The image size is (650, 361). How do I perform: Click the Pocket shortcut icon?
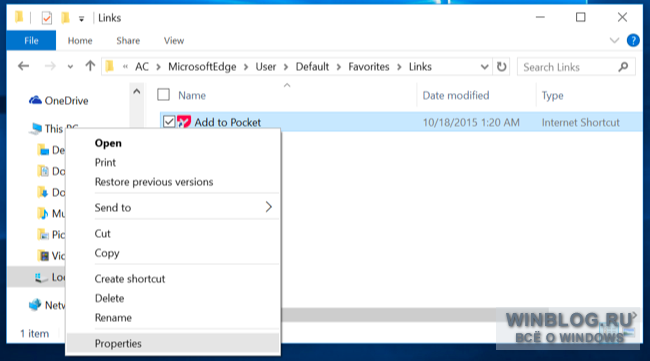(184, 122)
